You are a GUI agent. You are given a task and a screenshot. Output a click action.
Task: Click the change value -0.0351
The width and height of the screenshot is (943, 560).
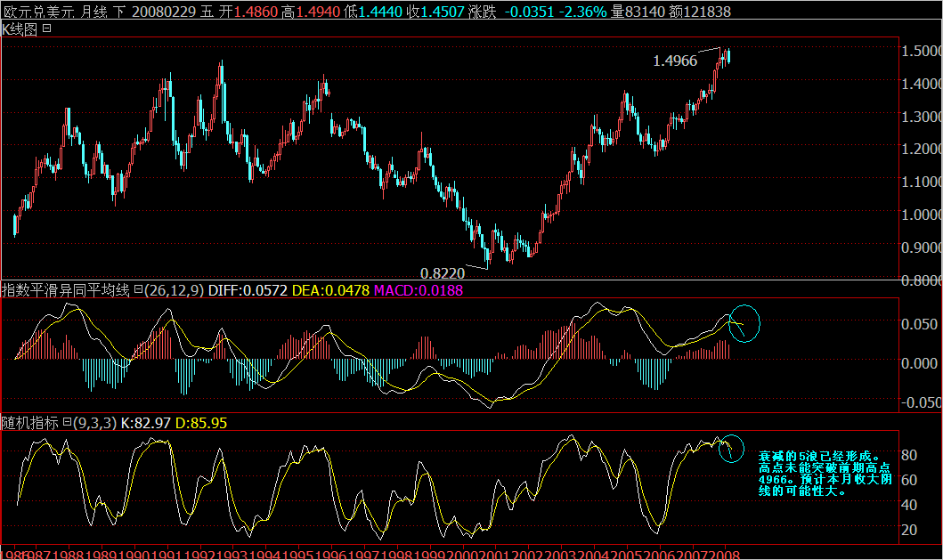pos(529,12)
